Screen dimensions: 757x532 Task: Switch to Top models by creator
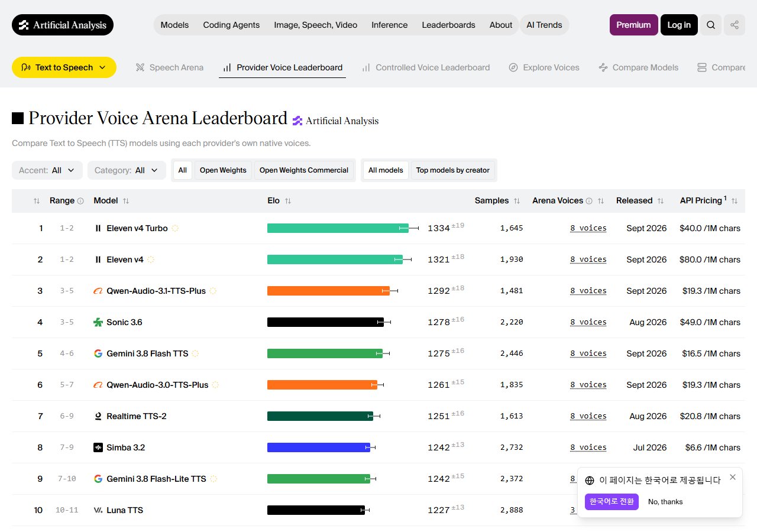[453, 170]
